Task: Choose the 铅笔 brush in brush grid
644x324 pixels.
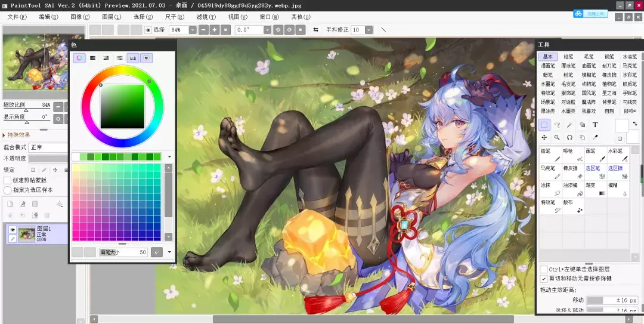Action: pos(550,155)
